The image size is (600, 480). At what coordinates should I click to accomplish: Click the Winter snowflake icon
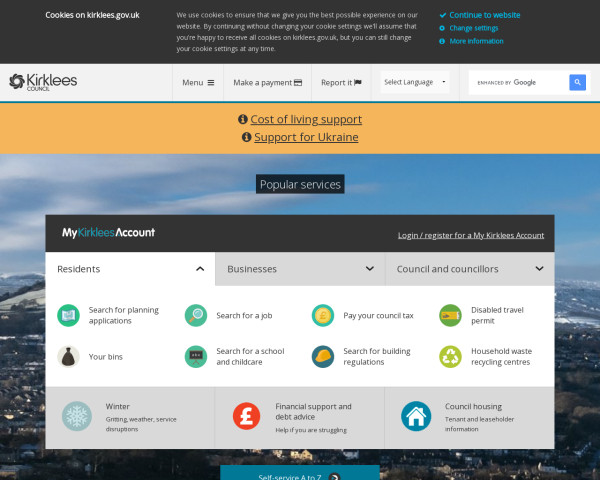point(77,416)
